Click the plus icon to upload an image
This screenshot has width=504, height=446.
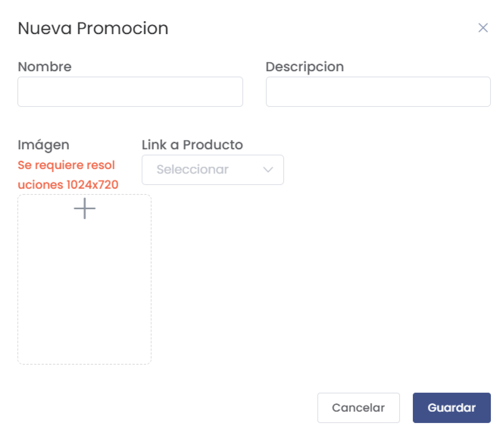pyautogui.click(x=84, y=208)
